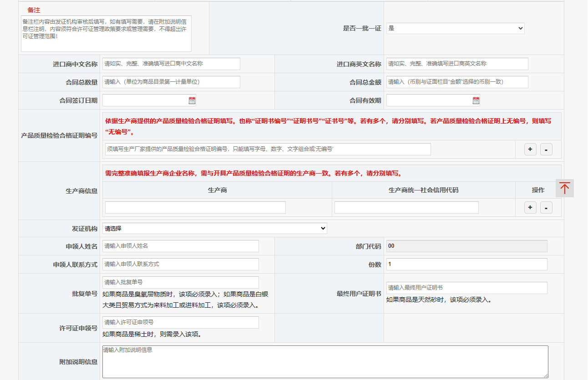
Task: Click the 生产商统一社会信用代码 input box
Action: 406,208
